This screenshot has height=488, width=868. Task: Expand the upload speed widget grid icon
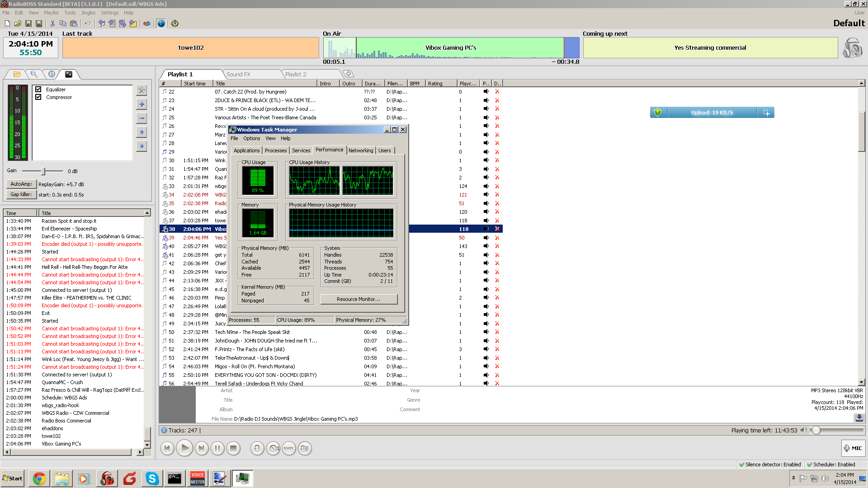[x=766, y=113]
